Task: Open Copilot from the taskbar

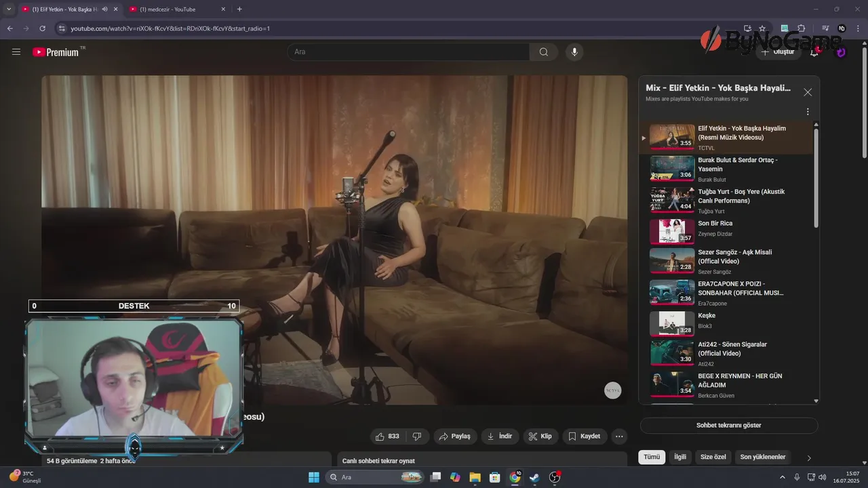Action: pos(455,477)
